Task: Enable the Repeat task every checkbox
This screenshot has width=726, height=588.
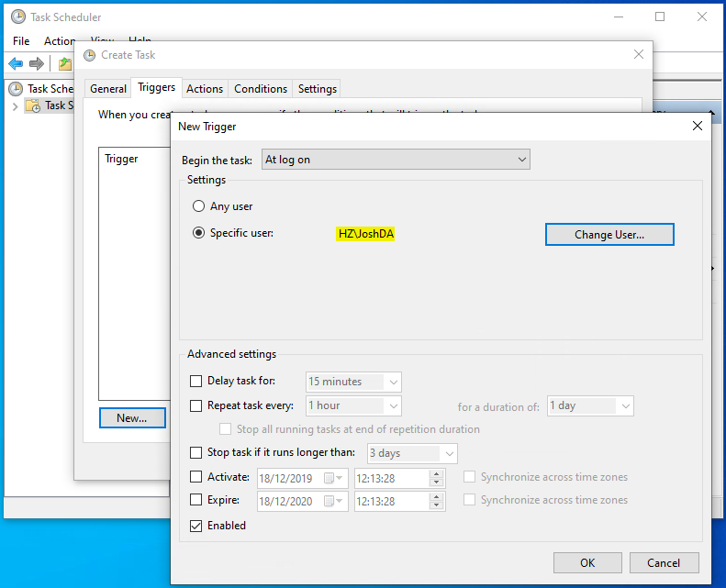Action: tap(195, 405)
